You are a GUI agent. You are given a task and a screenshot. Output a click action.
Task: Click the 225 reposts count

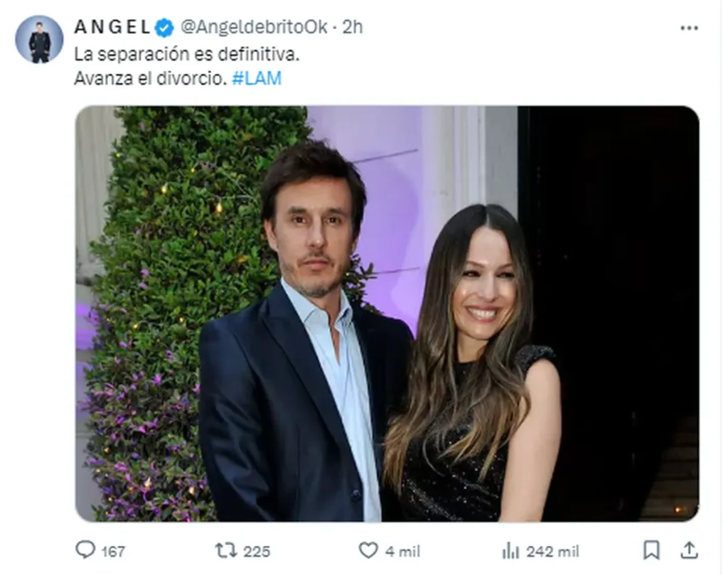pos(257,552)
